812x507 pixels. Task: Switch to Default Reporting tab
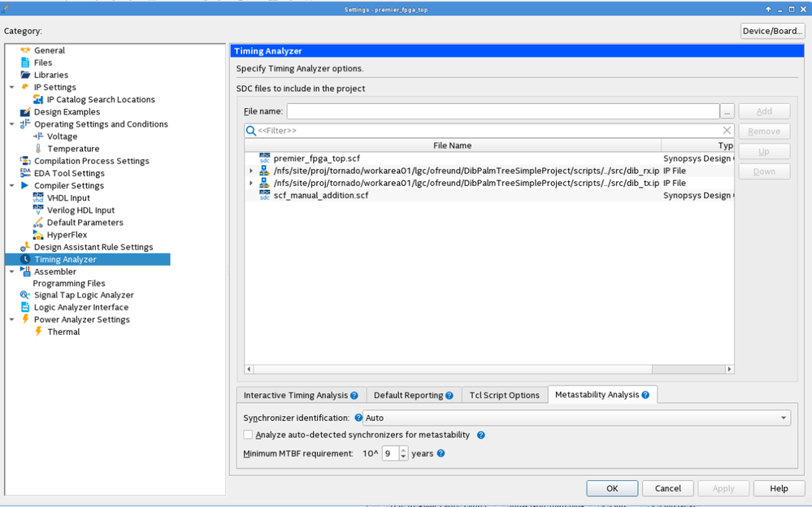coord(413,395)
